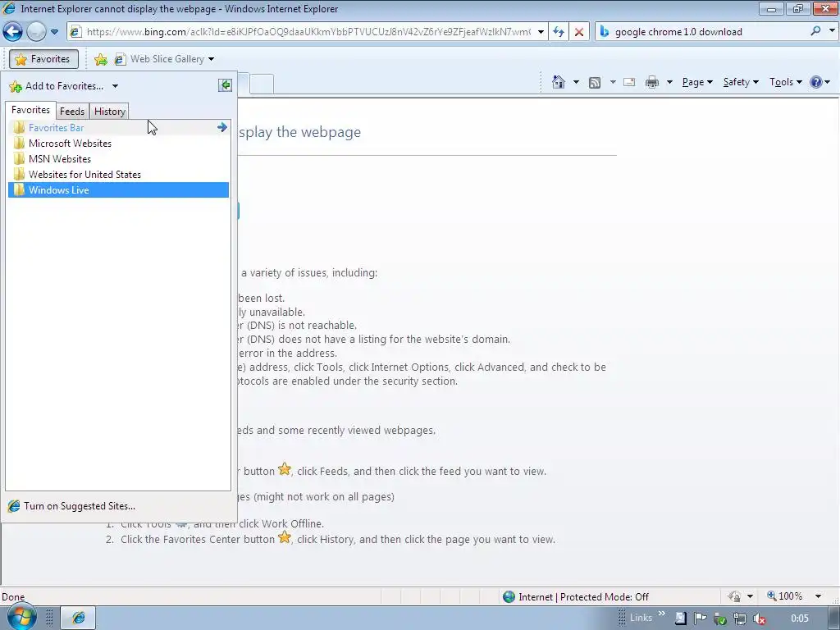Click the Stop loading red X icon
Screen dimensions: 840x630
pyautogui.click(x=578, y=32)
